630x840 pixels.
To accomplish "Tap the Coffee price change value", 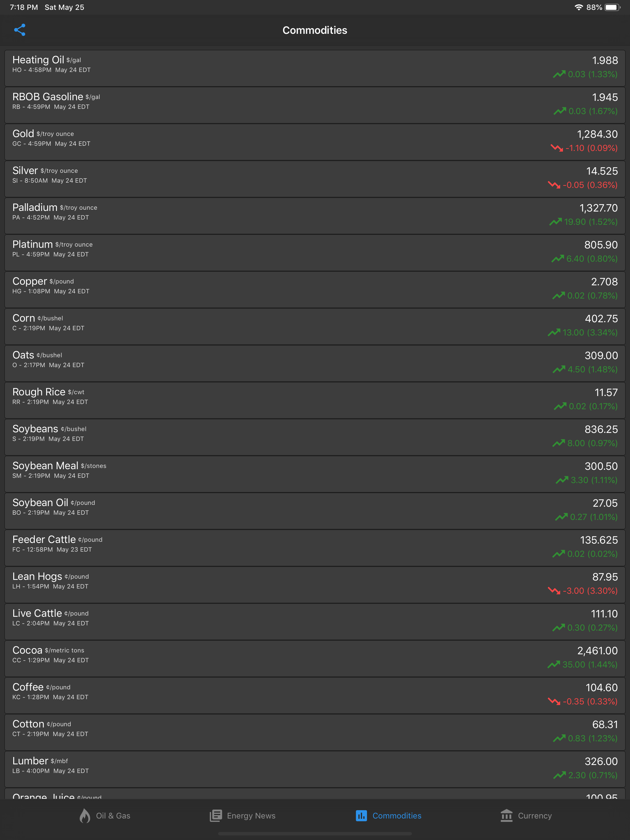I will 590,701.
